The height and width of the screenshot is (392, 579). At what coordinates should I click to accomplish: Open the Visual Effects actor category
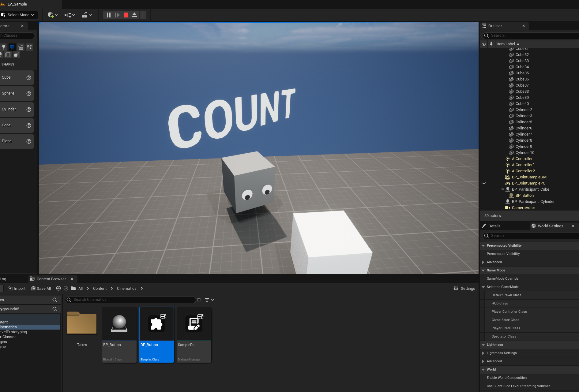(x=29, y=47)
